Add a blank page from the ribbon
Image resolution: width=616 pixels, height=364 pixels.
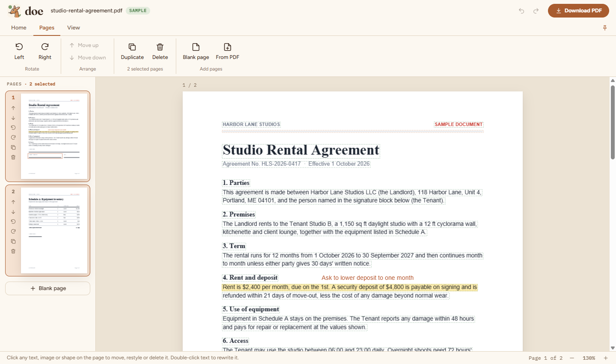[196, 51]
